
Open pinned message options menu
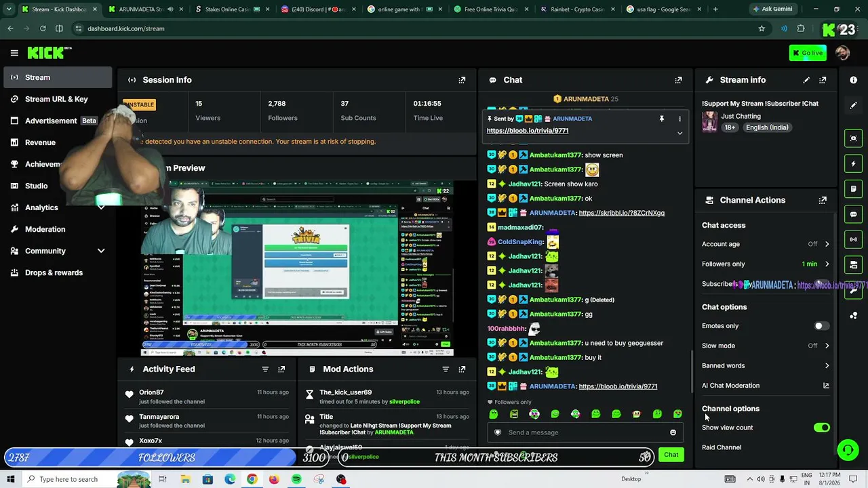click(679, 119)
